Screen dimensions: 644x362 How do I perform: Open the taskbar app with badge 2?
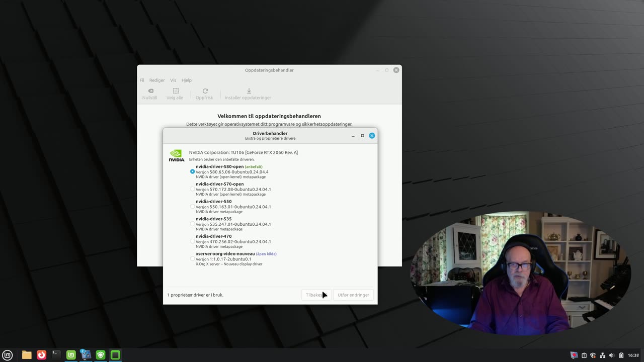click(86, 355)
